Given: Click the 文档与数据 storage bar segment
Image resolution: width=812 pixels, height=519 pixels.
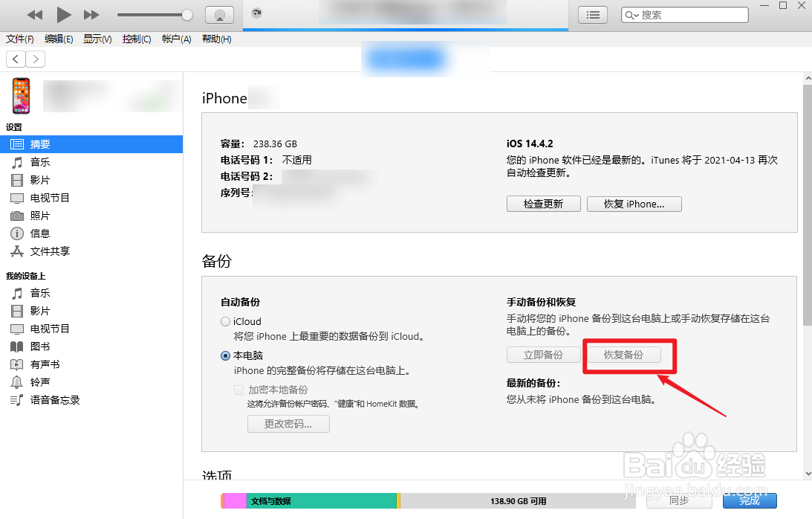Looking at the screenshot, I should [321, 501].
